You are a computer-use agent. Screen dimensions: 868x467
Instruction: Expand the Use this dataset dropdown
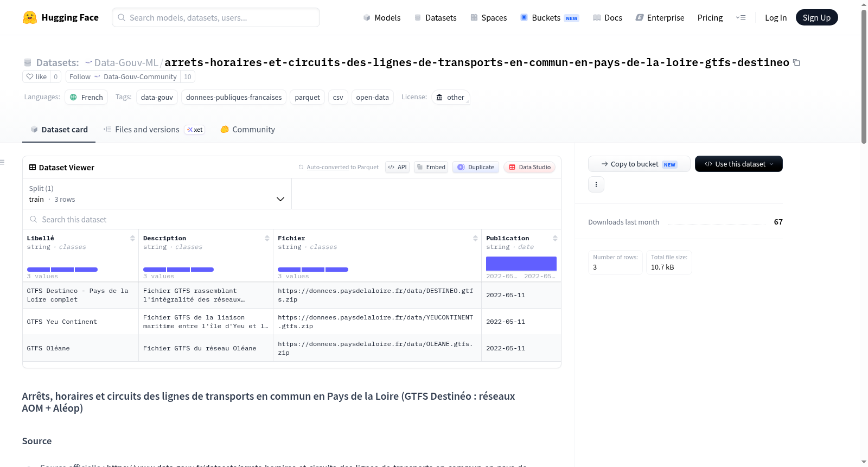pyautogui.click(x=739, y=164)
